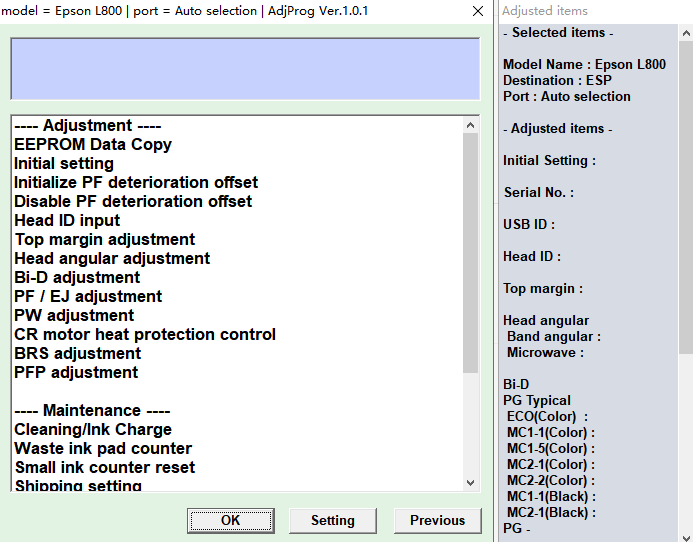Select Bi-D adjustment item
Viewport: 693px width, 542px height.
(x=77, y=278)
